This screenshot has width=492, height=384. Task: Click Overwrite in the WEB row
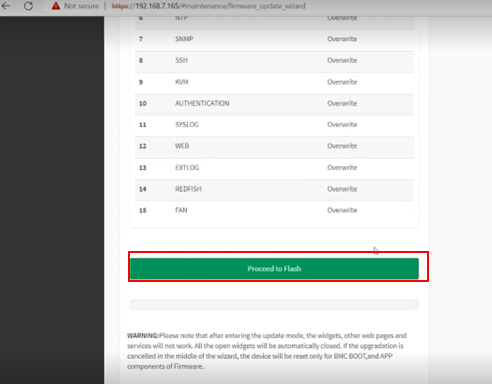(x=342, y=146)
